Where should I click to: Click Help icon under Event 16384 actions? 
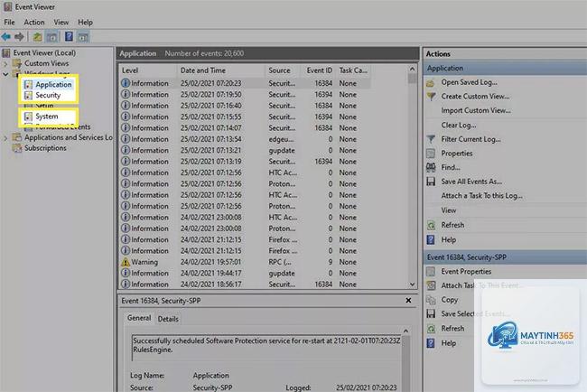click(431, 343)
